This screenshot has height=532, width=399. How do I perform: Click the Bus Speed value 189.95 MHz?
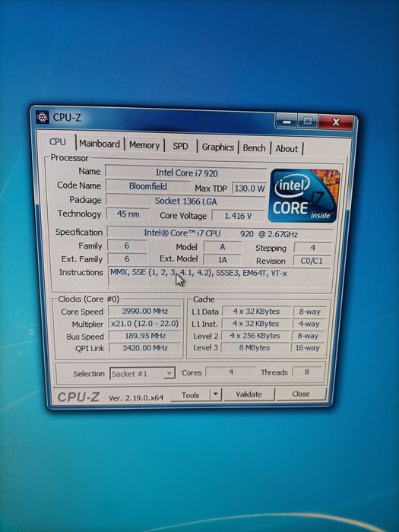point(145,336)
